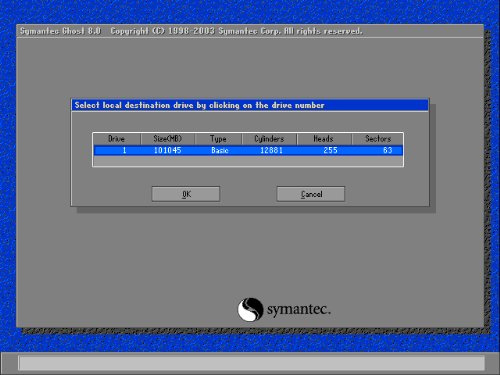500x375 pixels.
Task: Click the 63 sectors value
Action: [x=387, y=150]
